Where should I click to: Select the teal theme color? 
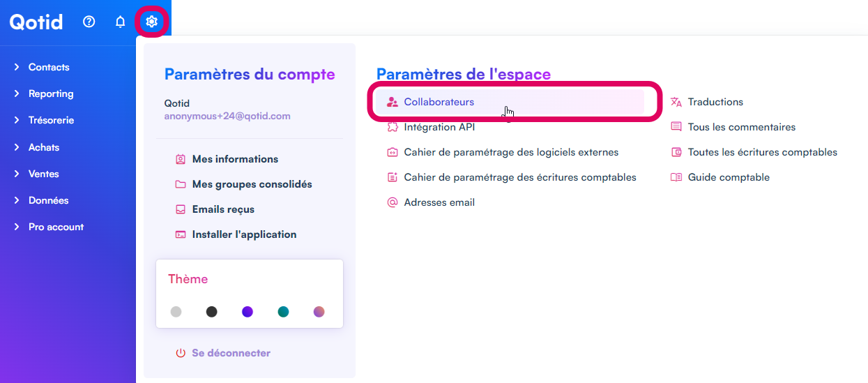coord(283,312)
